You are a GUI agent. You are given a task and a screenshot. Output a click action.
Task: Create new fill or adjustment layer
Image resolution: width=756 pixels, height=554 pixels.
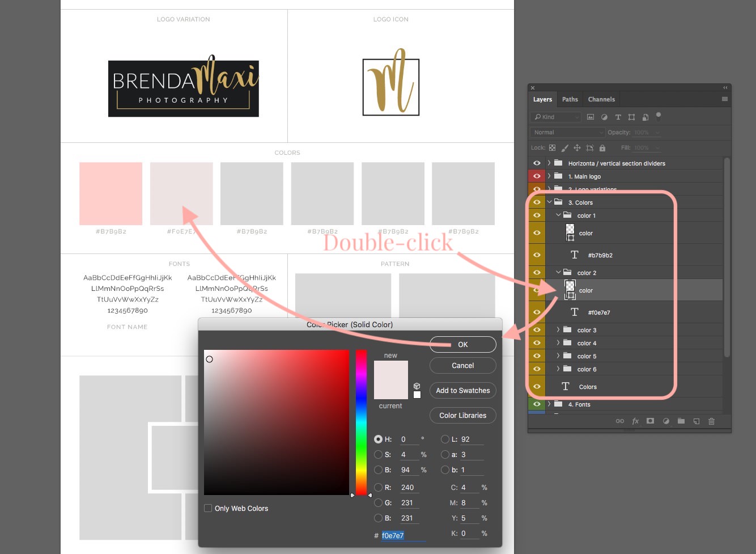coord(666,421)
